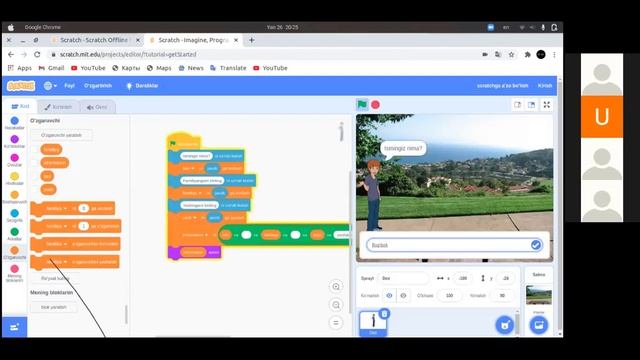640x360 pixels.
Task: Open the choose a backdrop button
Action: 539,325
